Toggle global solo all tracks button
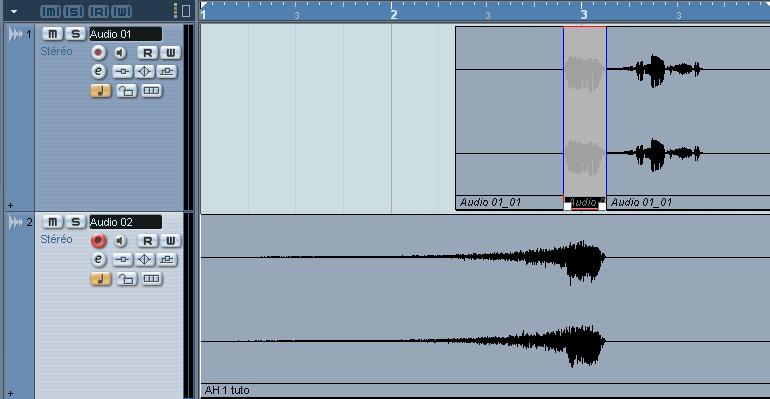This screenshot has height=399, width=770. click(74, 11)
